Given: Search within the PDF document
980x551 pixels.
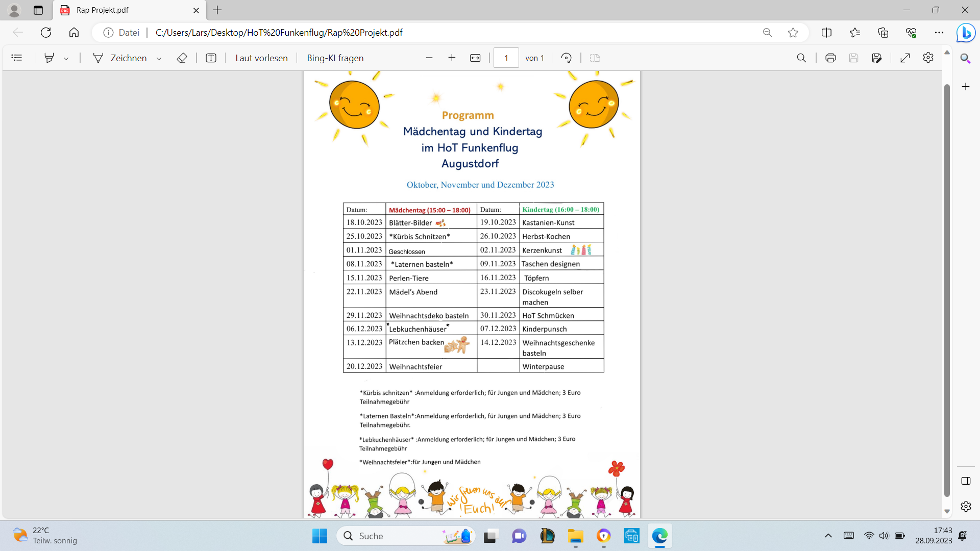Looking at the screenshot, I should pos(801,58).
